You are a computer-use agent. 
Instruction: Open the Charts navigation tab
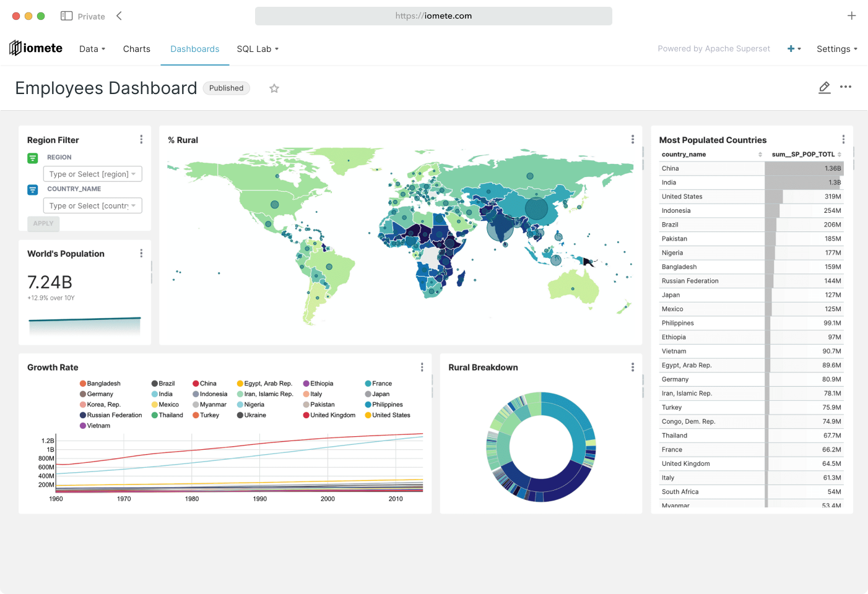point(136,48)
